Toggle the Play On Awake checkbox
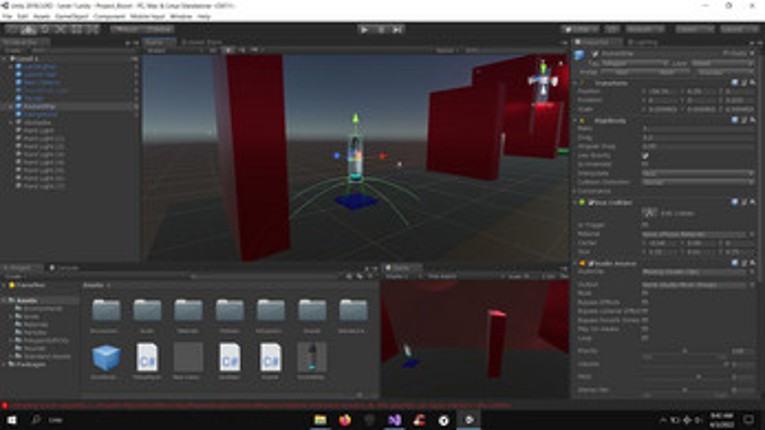Viewport: 765px width, 430px height. click(645, 329)
